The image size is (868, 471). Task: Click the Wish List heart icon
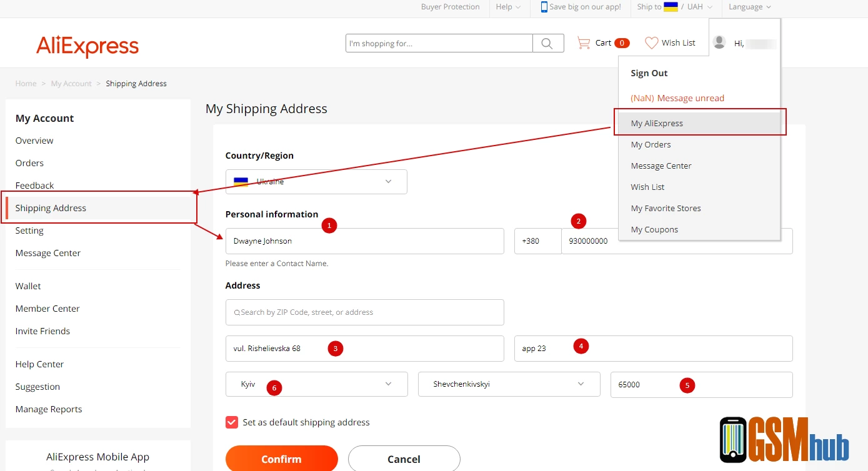(651, 43)
